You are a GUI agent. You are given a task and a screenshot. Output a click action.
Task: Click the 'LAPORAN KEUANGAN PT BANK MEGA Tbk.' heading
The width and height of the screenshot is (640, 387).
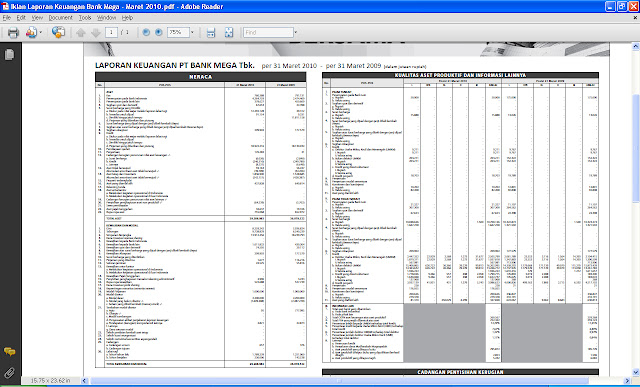click(x=175, y=65)
